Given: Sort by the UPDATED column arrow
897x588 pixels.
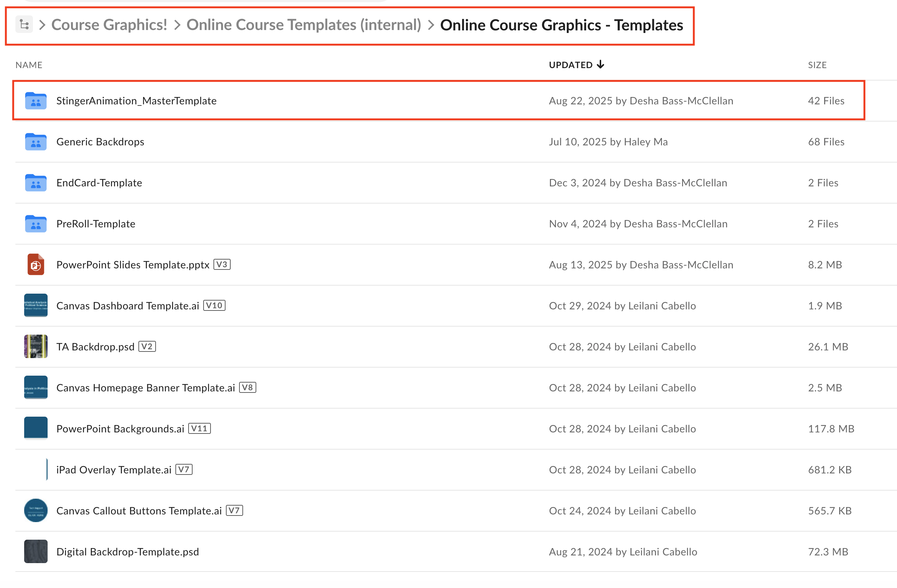Looking at the screenshot, I should (600, 64).
